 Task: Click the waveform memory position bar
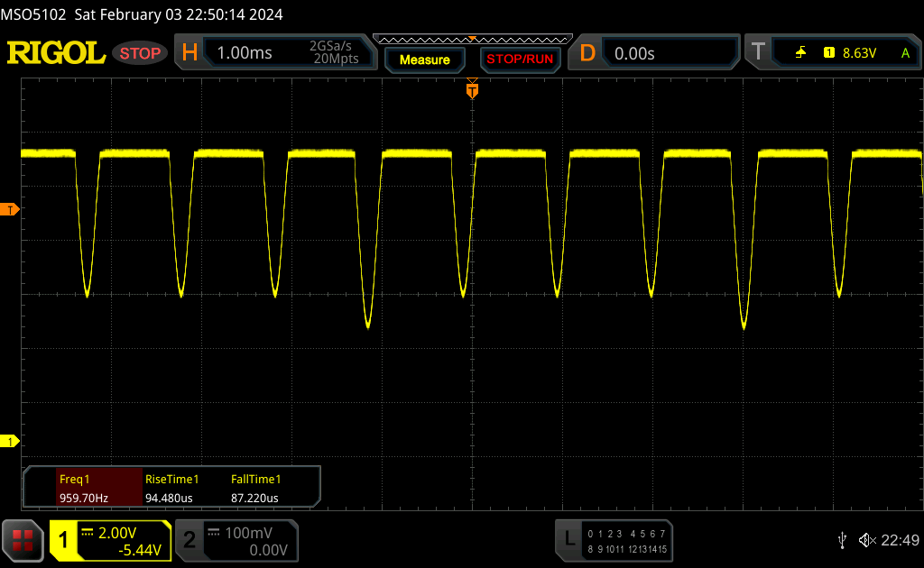(x=471, y=39)
